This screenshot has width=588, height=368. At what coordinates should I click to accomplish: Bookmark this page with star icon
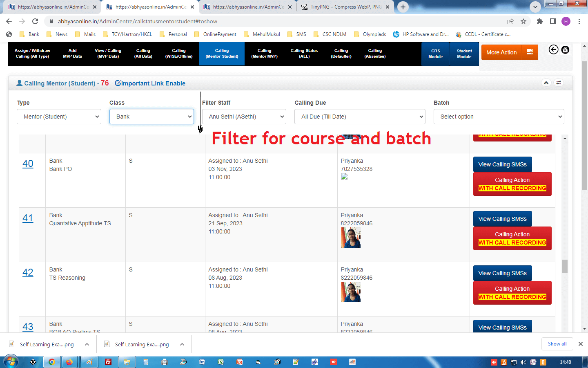523,21
